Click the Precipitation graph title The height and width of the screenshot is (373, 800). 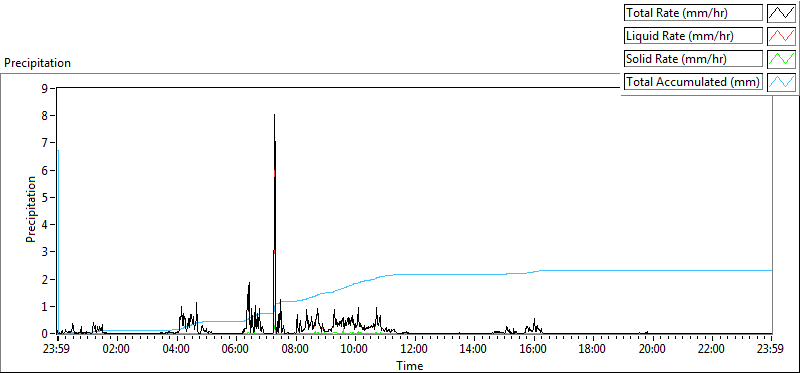[x=37, y=63]
